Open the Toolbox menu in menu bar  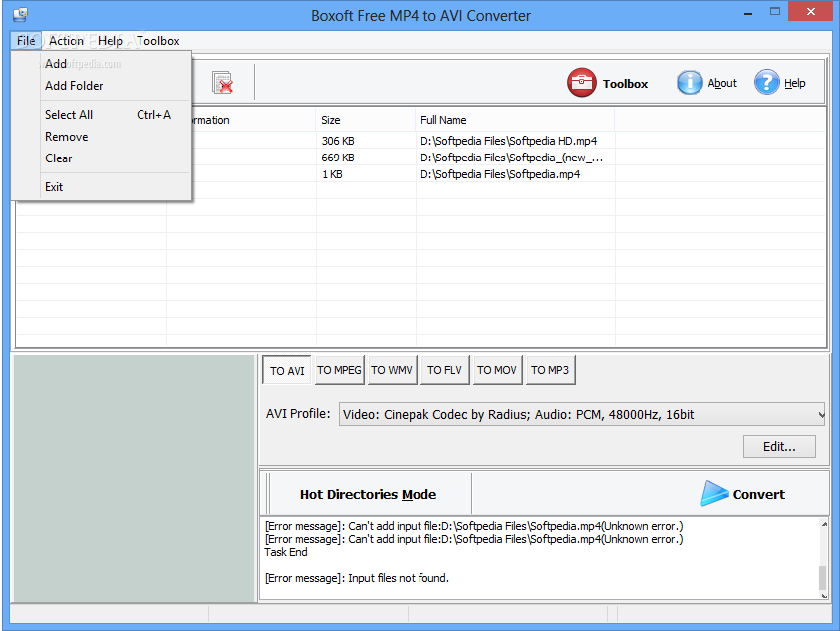click(158, 41)
